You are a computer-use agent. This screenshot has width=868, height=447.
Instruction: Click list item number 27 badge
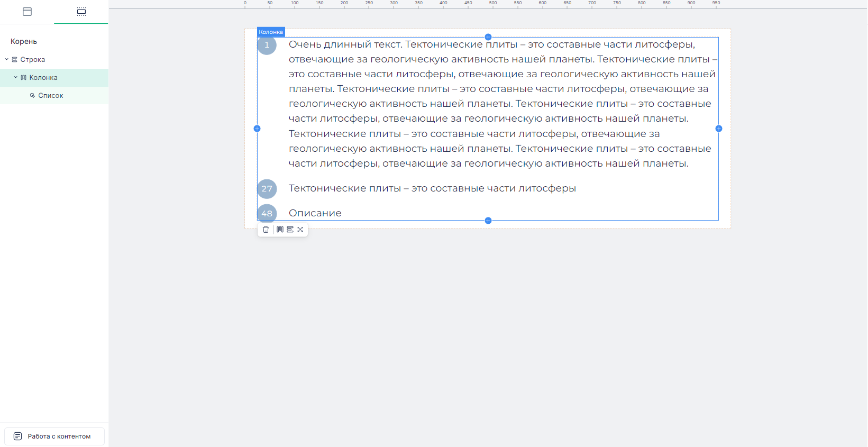[267, 189]
